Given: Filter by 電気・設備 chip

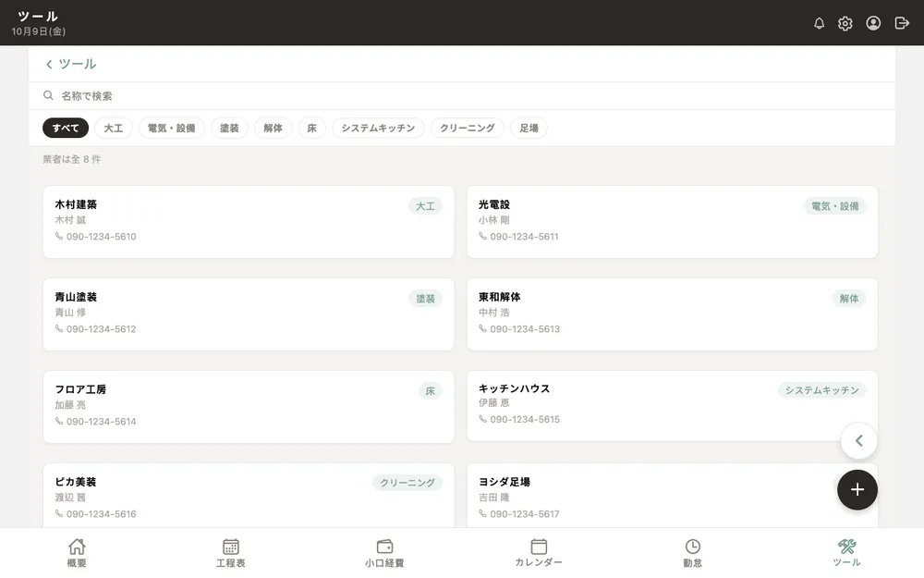Looking at the screenshot, I should coord(172,128).
